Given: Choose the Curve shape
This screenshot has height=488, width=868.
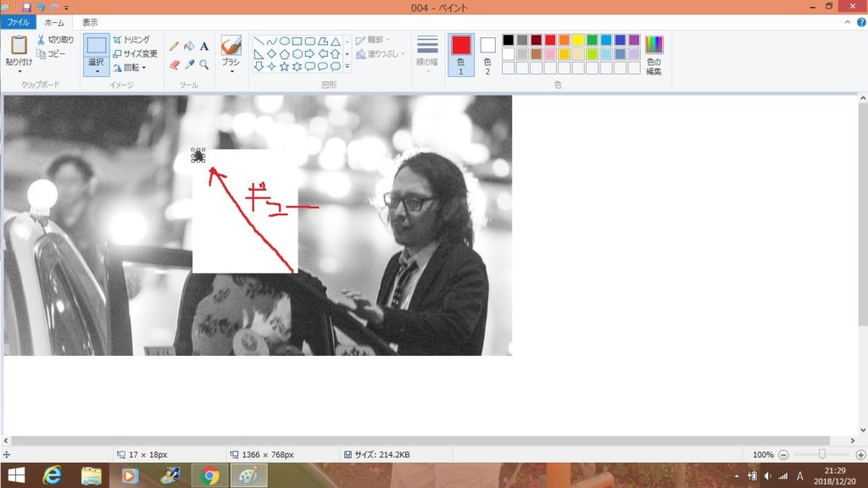Looking at the screenshot, I should (x=271, y=42).
